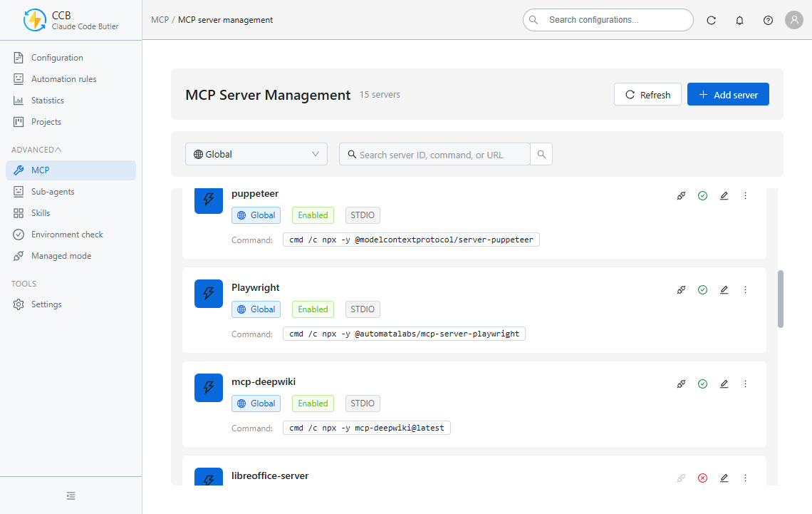812x514 pixels.
Task: Toggle mcp-deepwiki enabled check status
Action: click(x=702, y=384)
